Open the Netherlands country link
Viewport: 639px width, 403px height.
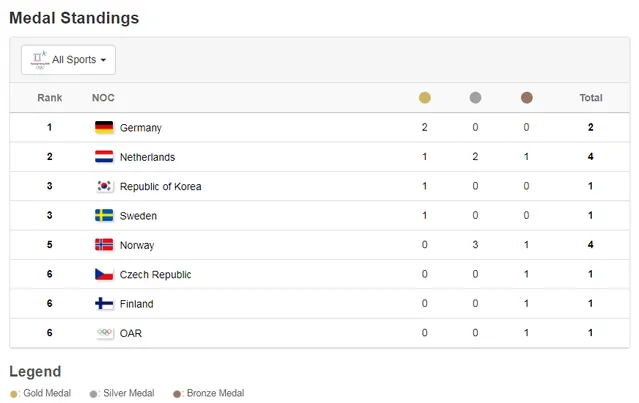click(x=147, y=157)
